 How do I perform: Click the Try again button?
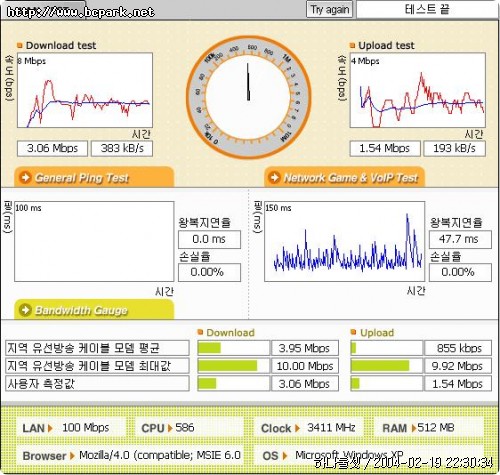[x=329, y=9]
